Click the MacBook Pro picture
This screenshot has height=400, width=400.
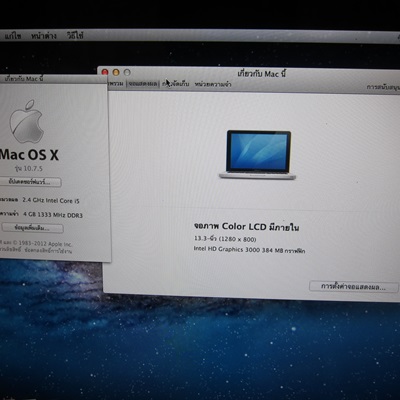(257, 155)
